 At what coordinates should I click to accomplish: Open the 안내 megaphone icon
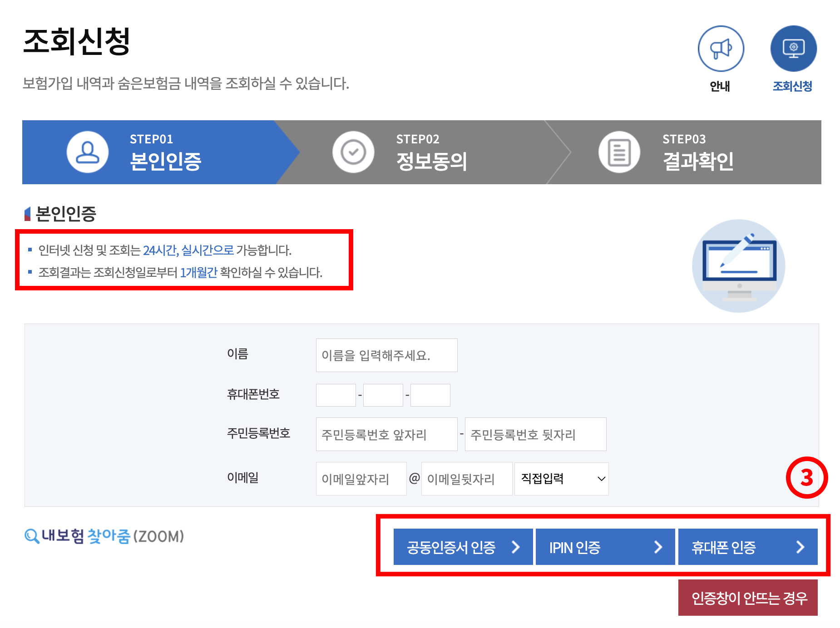click(721, 49)
